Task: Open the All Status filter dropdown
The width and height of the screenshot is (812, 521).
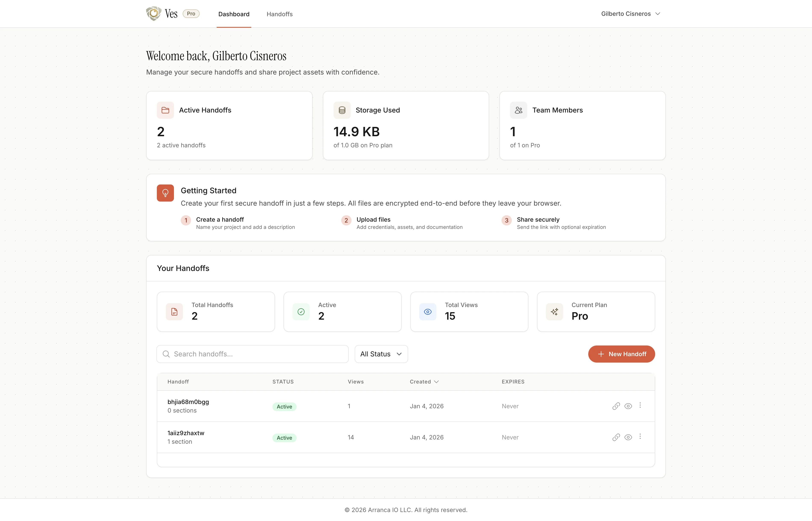Action: 381,354
